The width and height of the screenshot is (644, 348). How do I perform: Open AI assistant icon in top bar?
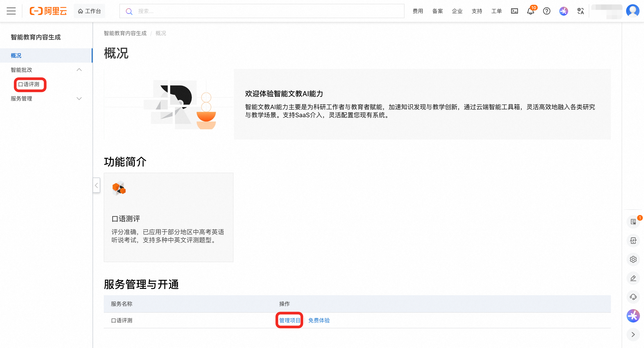tap(563, 11)
